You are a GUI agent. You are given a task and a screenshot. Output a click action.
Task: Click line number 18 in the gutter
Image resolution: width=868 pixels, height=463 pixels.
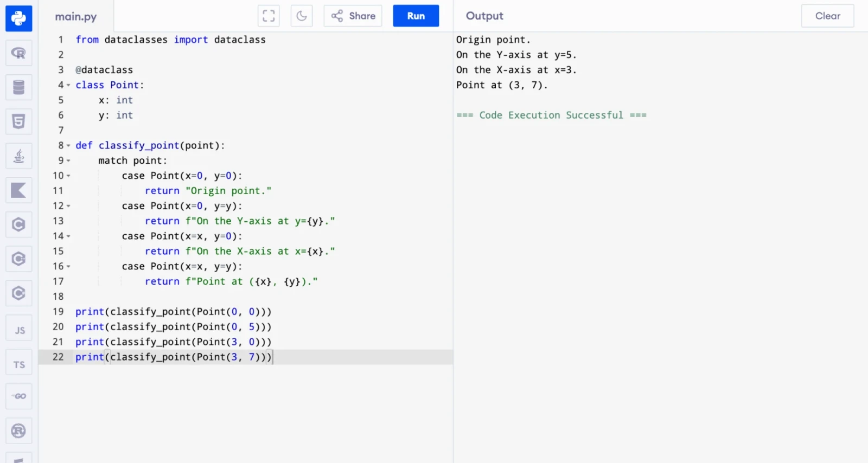click(x=58, y=297)
